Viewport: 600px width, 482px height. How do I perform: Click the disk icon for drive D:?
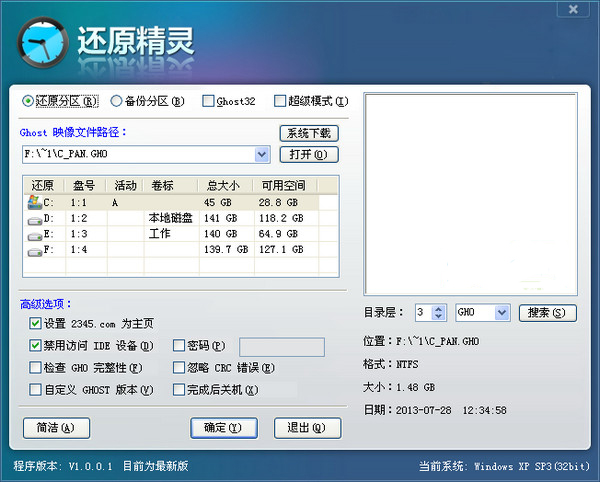point(35,221)
